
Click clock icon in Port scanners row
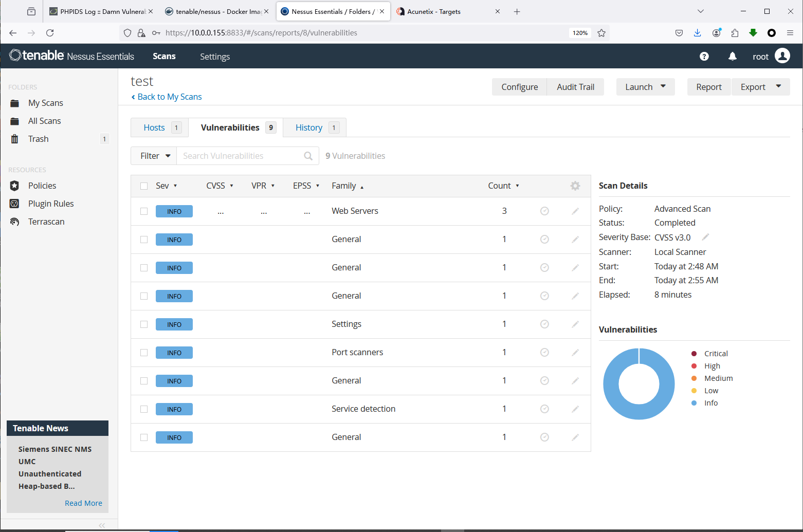coord(544,352)
